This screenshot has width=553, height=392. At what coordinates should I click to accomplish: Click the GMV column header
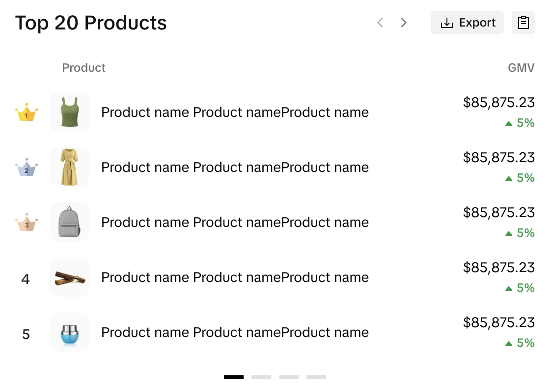click(x=521, y=68)
